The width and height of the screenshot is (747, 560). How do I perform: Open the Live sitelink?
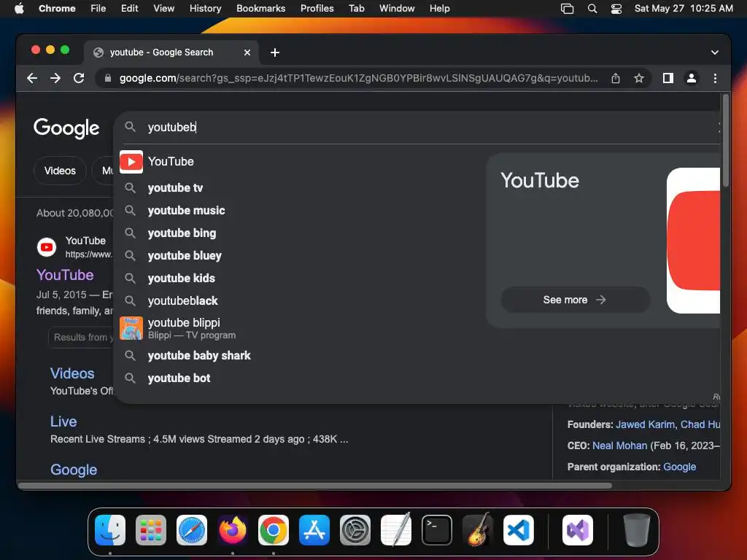click(63, 421)
